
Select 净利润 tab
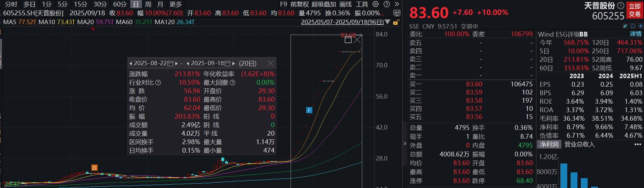pyautogui.click(x=549, y=144)
